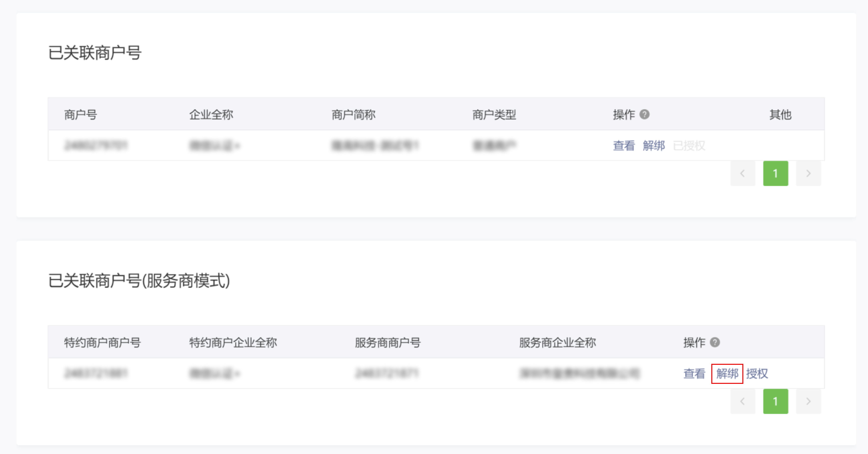The height and width of the screenshot is (454, 868).
Task: Click 服务商商户号 column header
Action: point(387,342)
